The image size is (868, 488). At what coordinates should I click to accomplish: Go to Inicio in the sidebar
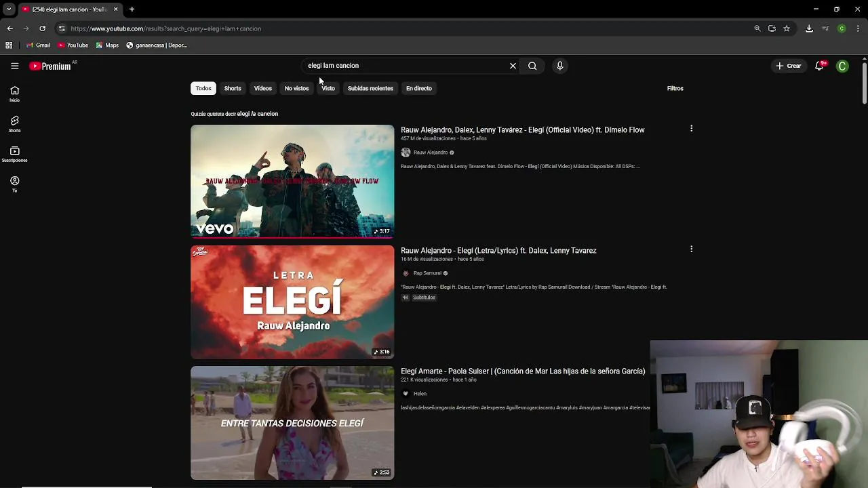(14, 94)
